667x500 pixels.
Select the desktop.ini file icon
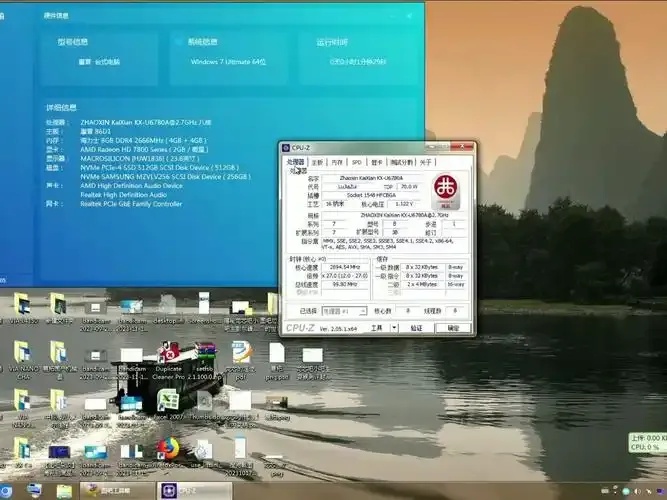[x=168, y=309]
